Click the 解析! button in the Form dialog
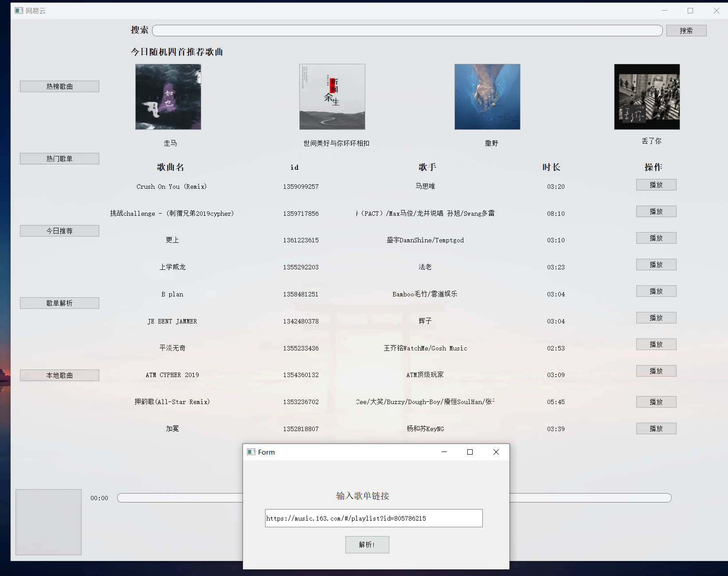Viewport: 728px width, 576px height. tap(367, 545)
